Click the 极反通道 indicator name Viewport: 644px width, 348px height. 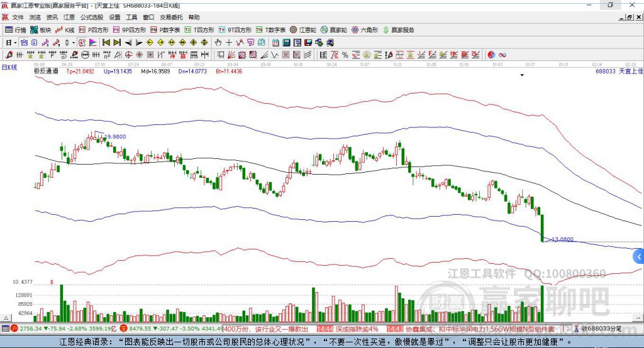click(x=46, y=71)
